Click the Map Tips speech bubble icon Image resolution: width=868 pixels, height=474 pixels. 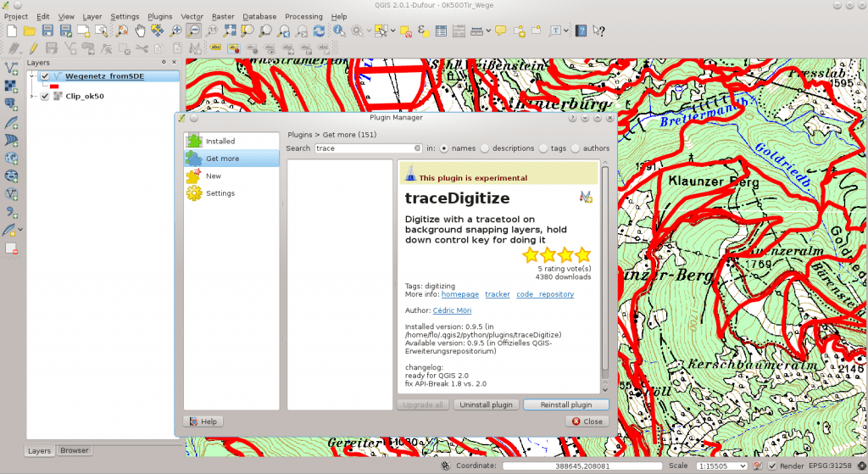tap(501, 31)
